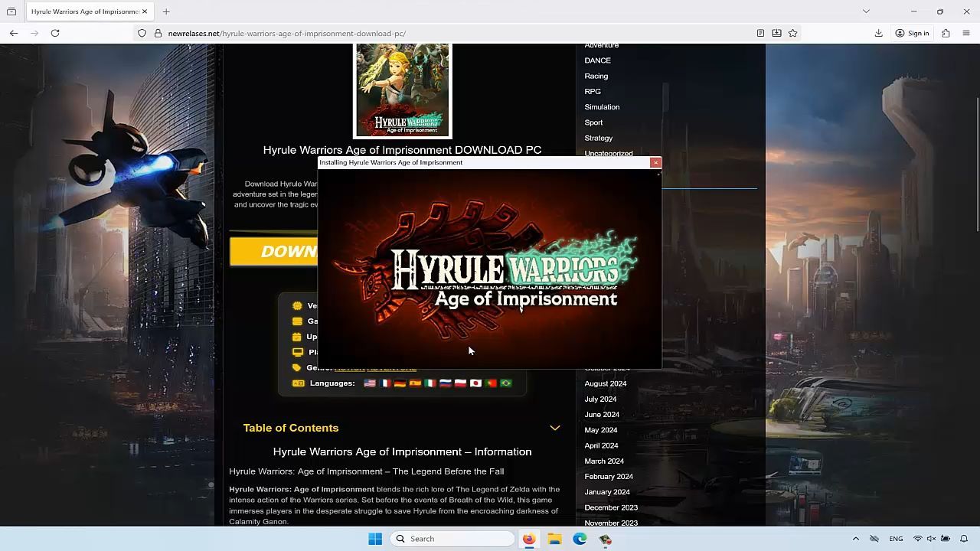The height and width of the screenshot is (551, 980).
Task: Open the Firefox application menu
Action: pyautogui.click(x=966, y=33)
